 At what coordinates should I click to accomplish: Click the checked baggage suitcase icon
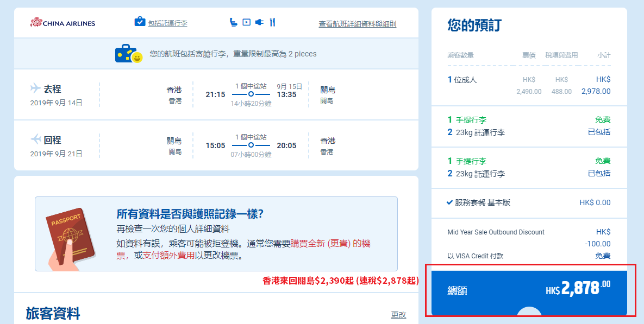(x=140, y=22)
